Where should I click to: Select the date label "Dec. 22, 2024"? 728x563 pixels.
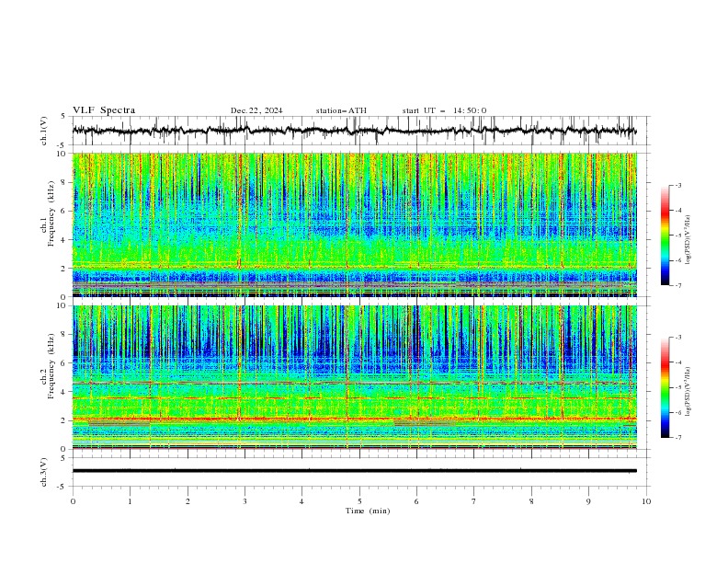[256, 110]
